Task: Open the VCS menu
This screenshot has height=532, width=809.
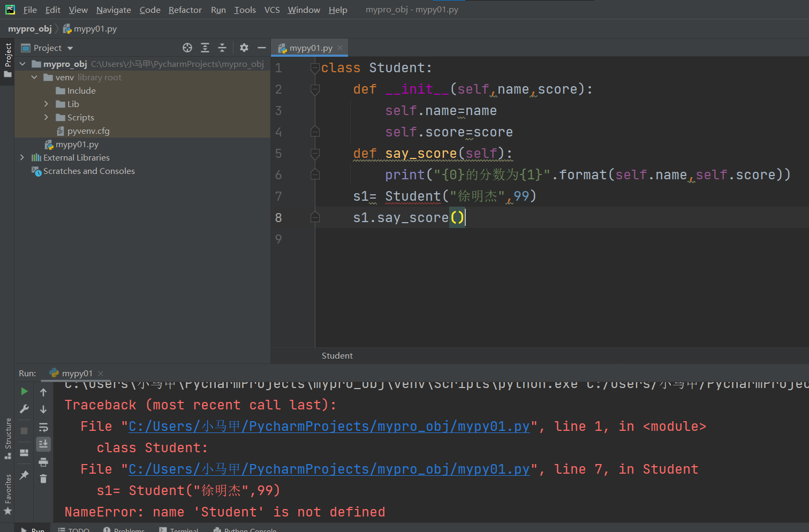Action: tap(272, 10)
